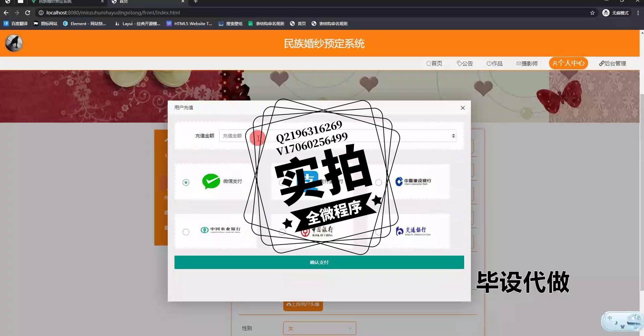
Task: Open the 作品 nav menu item
Action: coord(494,63)
